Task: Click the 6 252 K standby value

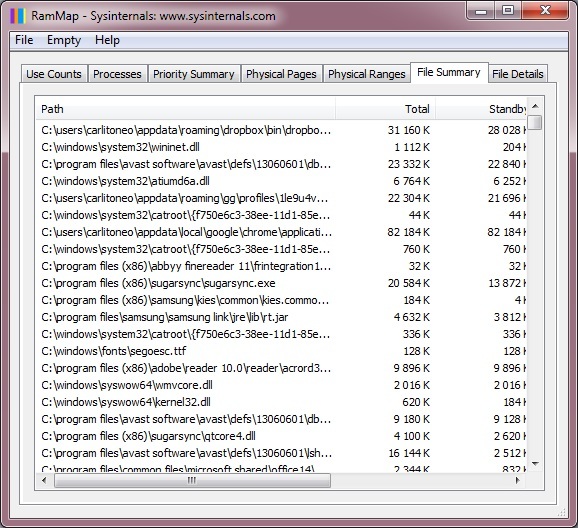Action: pos(509,181)
